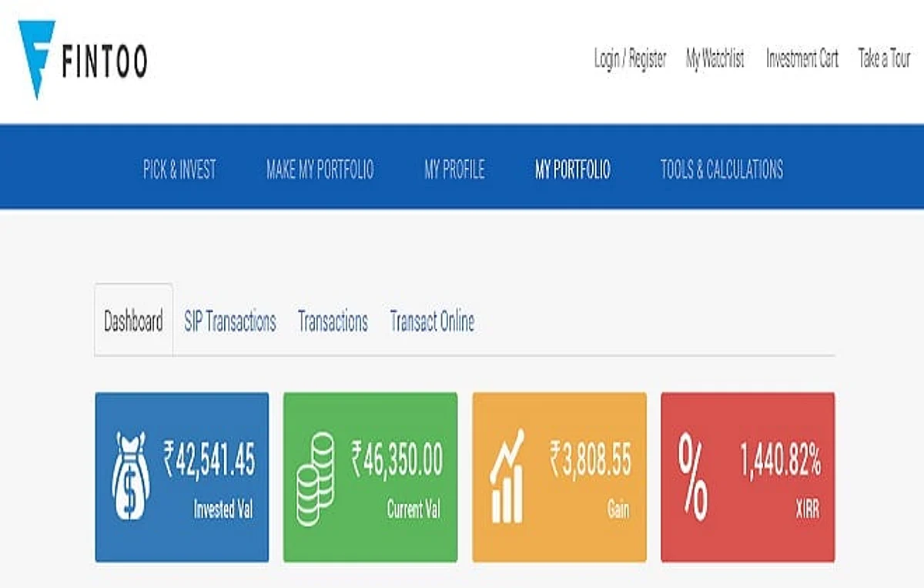This screenshot has height=588, width=924.
Task: Start Take a Tour
Action: pos(884,59)
